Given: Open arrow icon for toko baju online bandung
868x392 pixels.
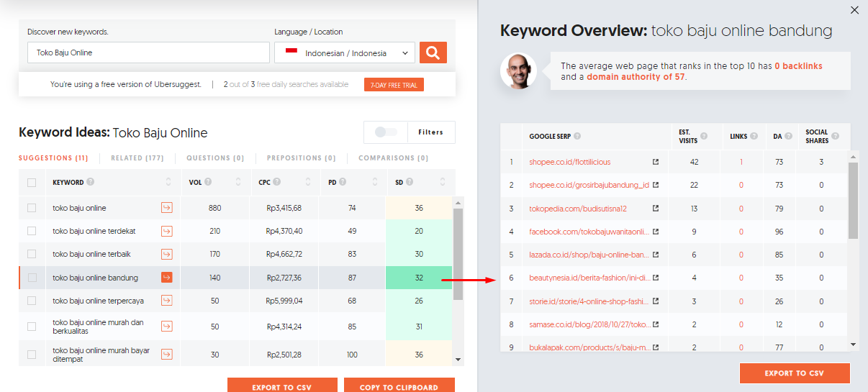Looking at the screenshot, I should (167, 278).
